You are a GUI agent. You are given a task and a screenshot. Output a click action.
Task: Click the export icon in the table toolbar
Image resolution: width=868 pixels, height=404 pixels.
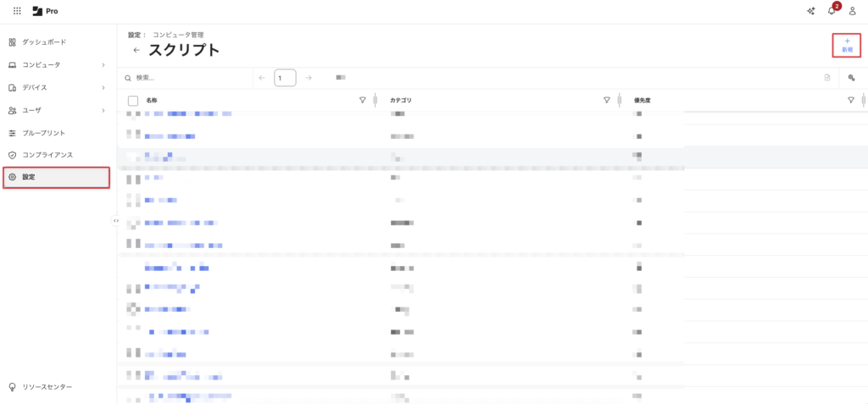827,78
